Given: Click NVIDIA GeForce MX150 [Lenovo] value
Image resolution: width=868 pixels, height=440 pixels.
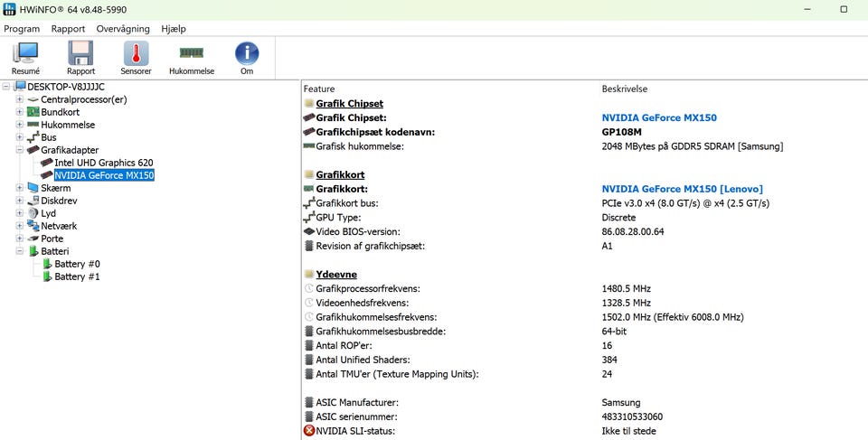Looking at the screenshot, I should tap(682, 190).
